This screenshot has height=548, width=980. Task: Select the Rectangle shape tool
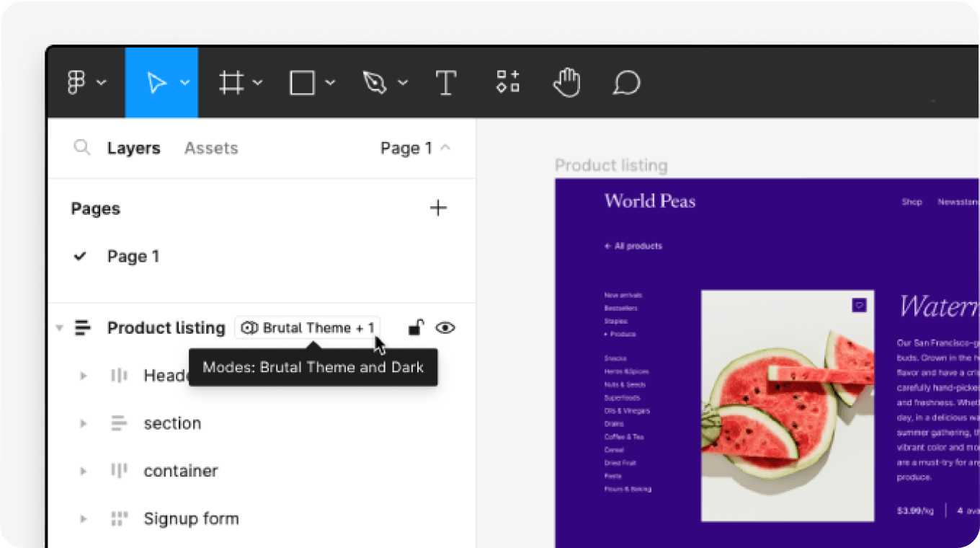click(x=302, y=83)
